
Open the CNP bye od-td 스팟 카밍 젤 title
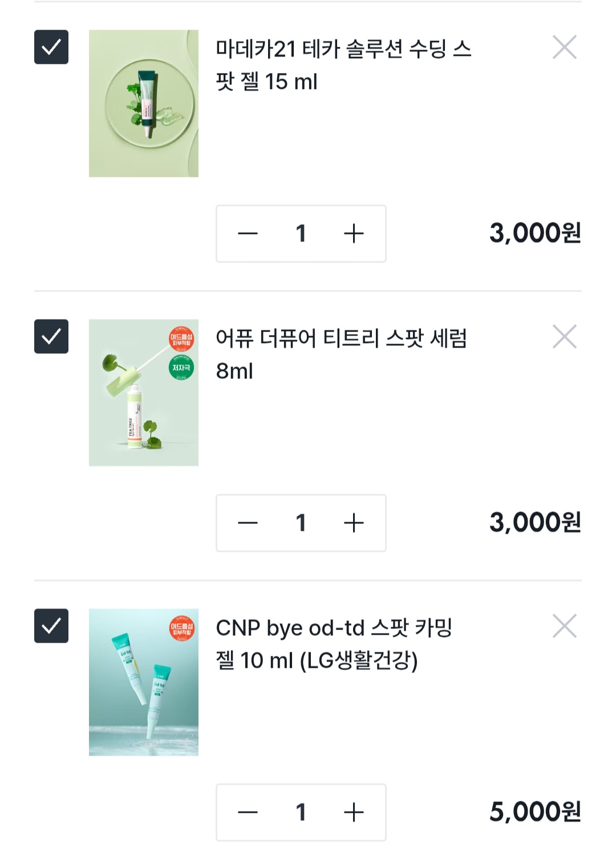pyautogui.click(x=334, y=644)
